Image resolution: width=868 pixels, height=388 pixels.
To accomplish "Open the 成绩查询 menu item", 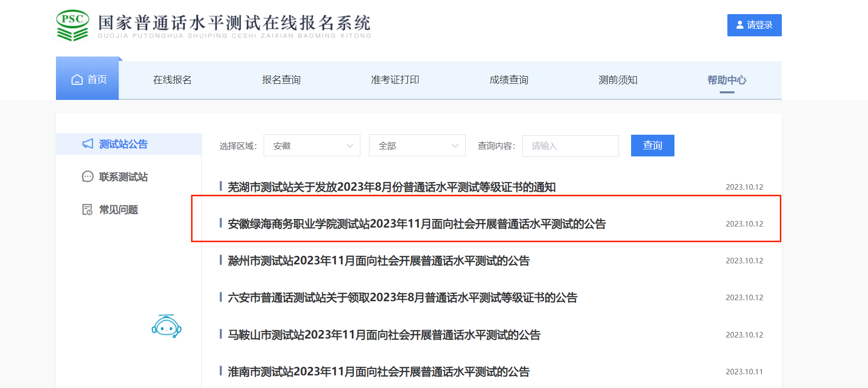I will [509, 80].
